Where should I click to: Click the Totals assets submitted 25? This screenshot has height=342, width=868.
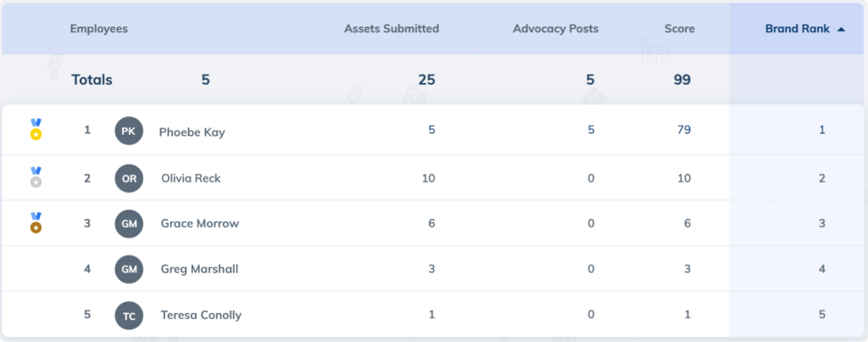[426, 80]
